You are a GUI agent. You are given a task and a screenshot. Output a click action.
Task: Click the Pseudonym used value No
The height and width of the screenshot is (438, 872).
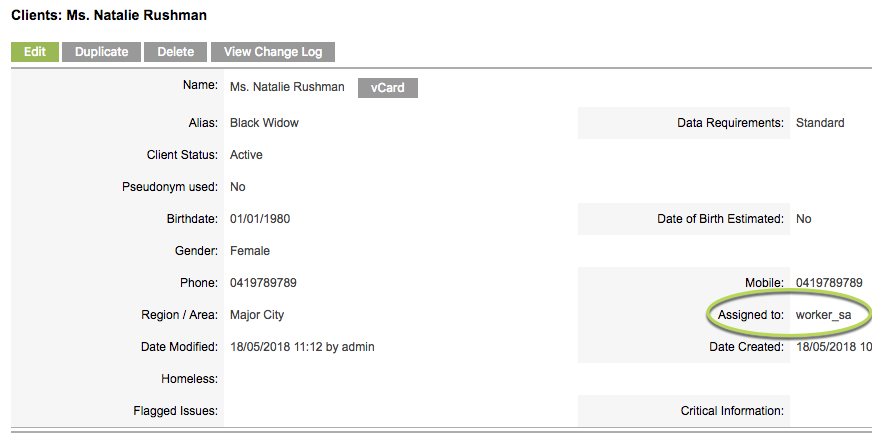point(237,187)
